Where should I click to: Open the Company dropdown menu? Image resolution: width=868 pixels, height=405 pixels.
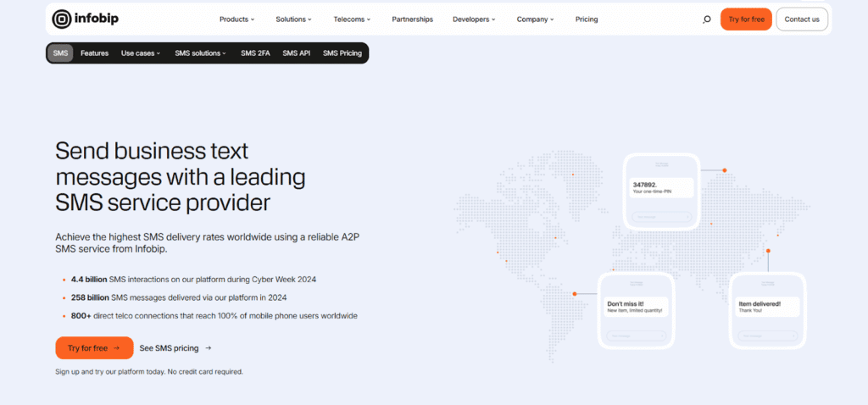(x=535, y=19)
